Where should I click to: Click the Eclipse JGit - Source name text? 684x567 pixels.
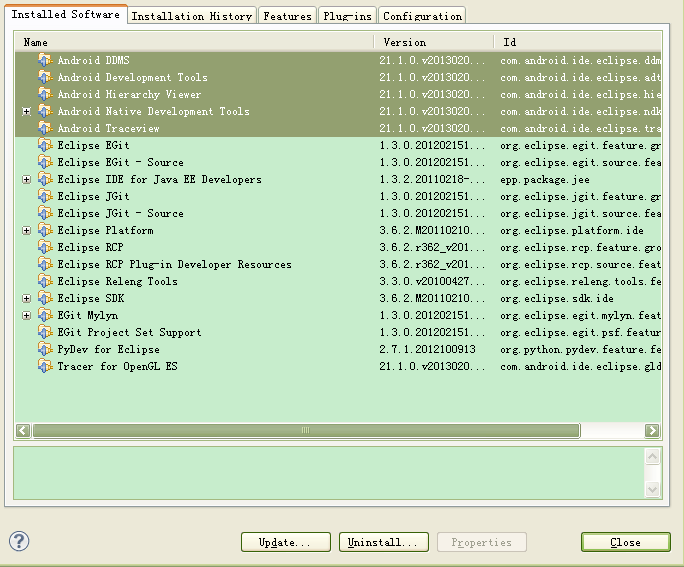120,213
